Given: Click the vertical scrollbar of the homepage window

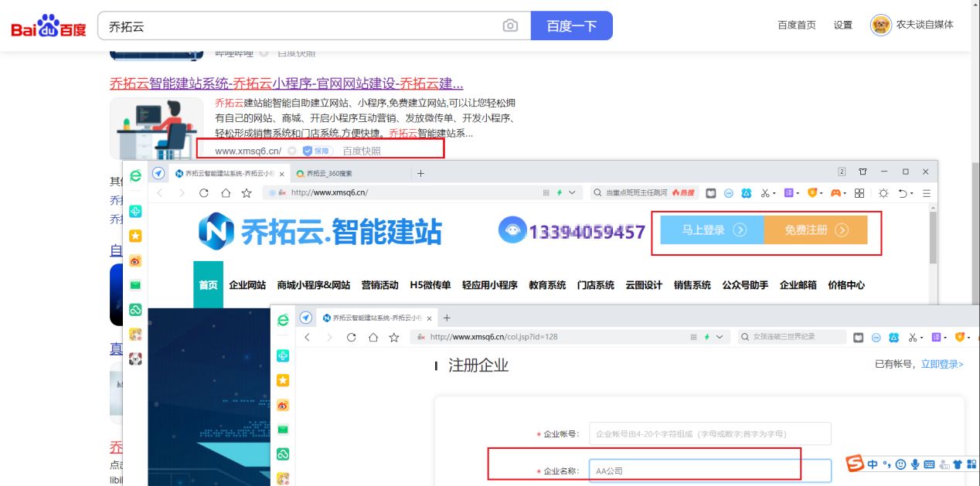Looking at the screenshot, I should click(x=932, y=238).
